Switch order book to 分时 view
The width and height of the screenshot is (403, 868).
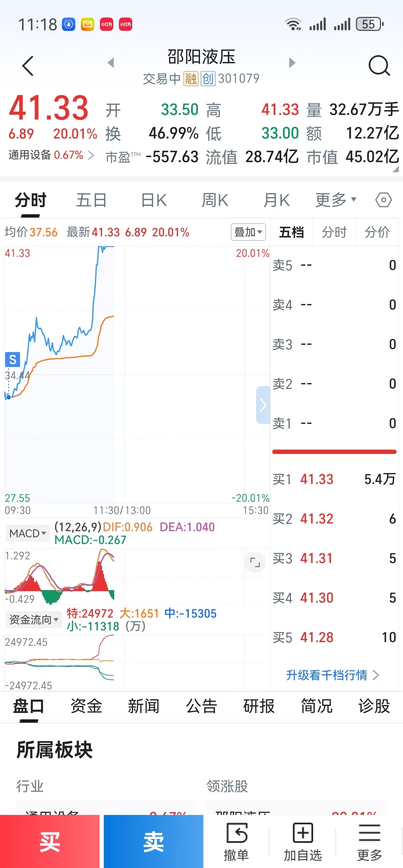(334, 232)
